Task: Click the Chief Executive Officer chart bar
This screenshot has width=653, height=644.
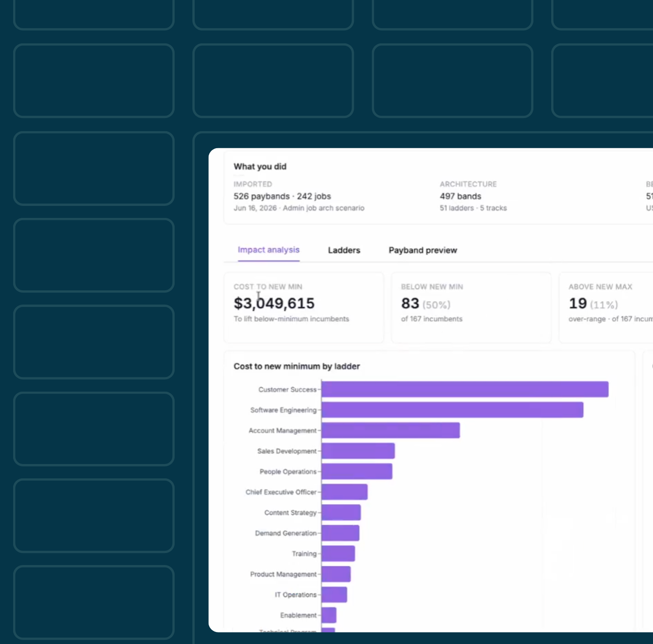Action: pos(344,492)
